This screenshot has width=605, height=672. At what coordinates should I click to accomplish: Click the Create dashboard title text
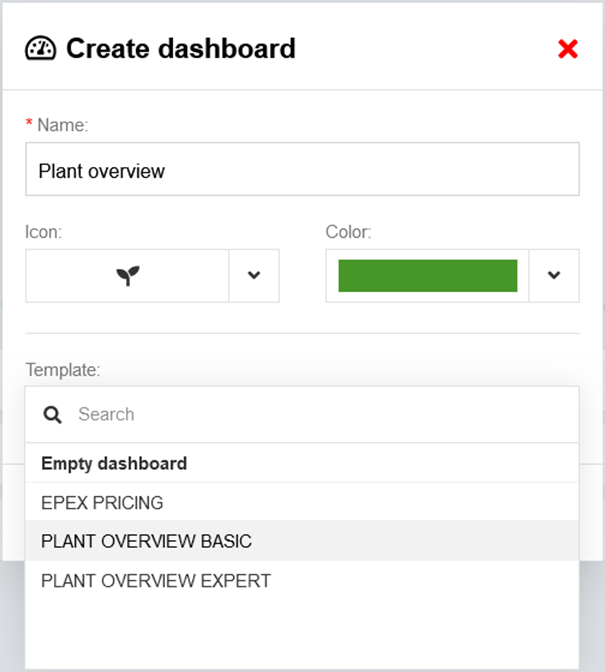pos(180,48)
